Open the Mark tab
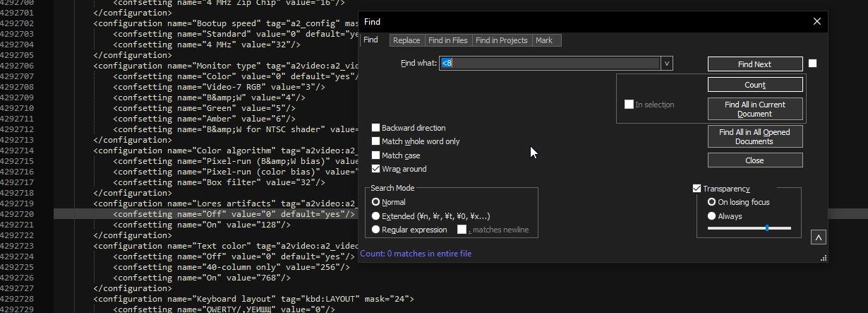Screen dimensions: 868x313 (x=544, y=41)
